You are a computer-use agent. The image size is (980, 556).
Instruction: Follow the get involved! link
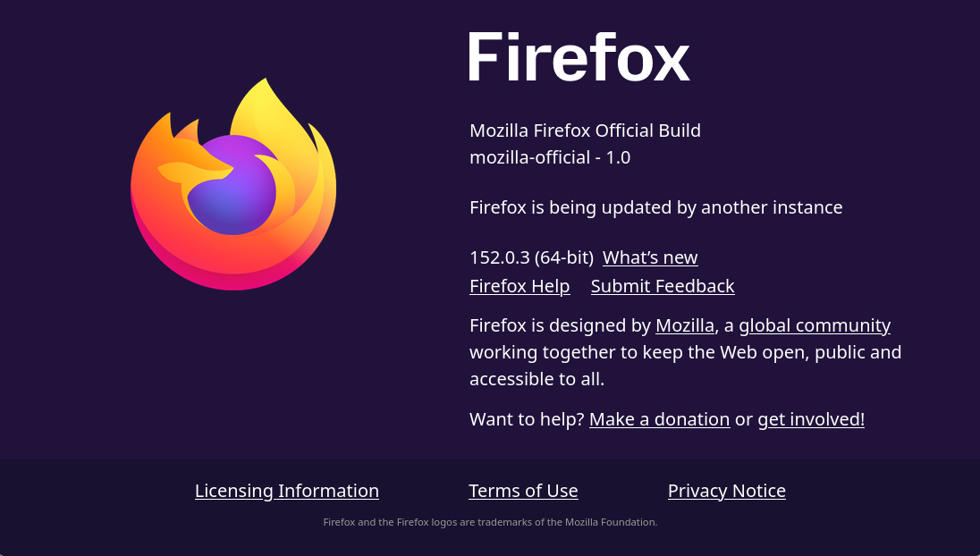(811, 419)
